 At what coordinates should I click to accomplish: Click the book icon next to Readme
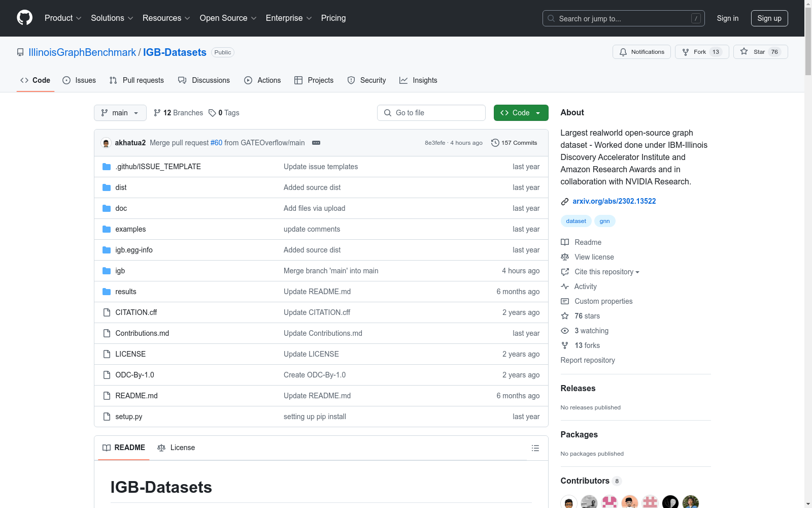tap(565, 242)
